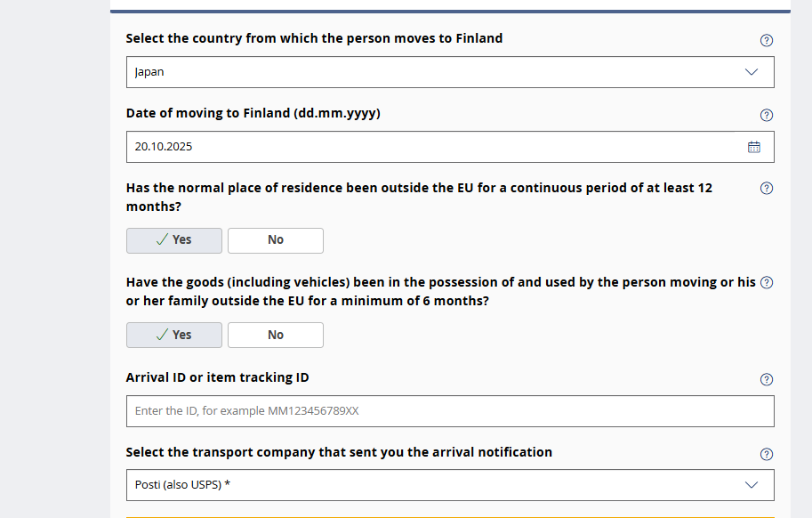View help for goods possession question
Screen dimensions: 812x518
[767, 282]
